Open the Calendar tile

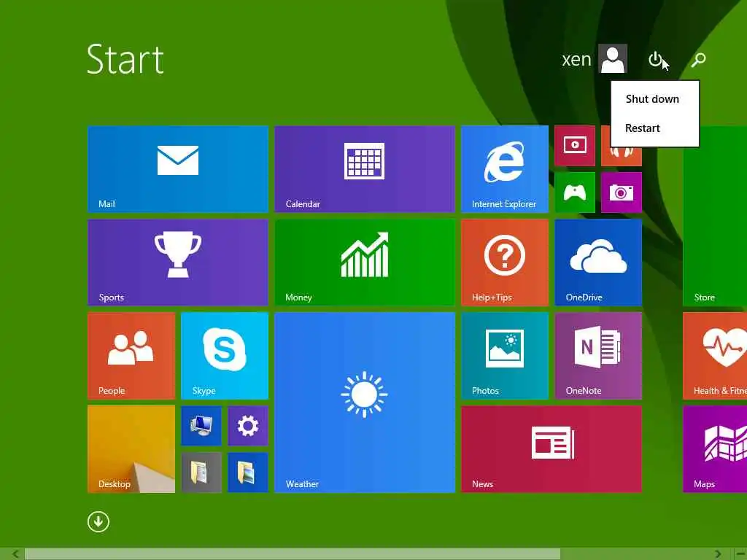365,169
